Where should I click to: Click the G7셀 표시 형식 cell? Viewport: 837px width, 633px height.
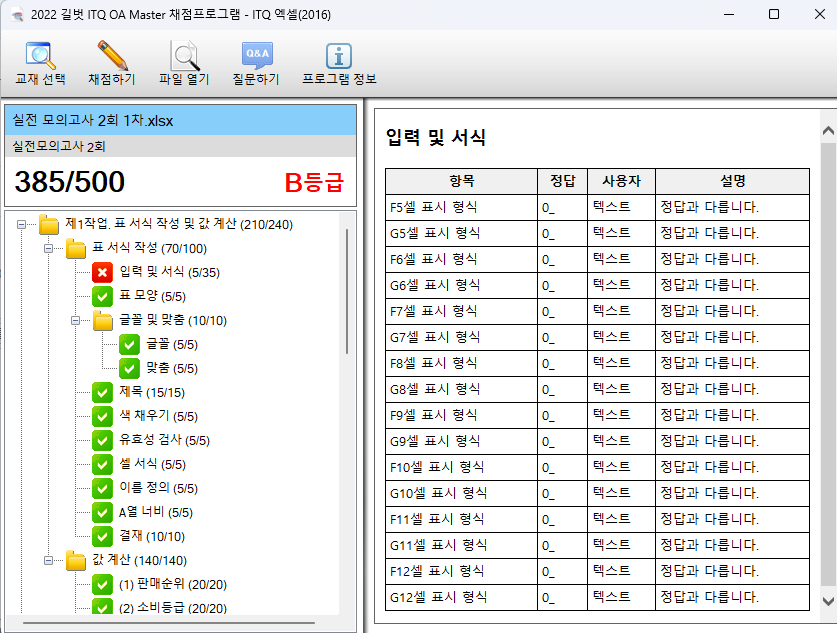[x=461, y=337]
